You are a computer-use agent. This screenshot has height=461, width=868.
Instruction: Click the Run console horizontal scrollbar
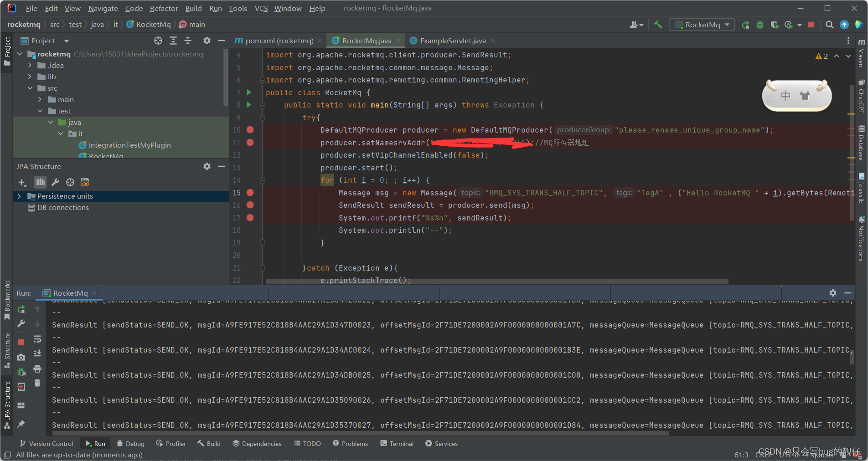click(x=360, y=433)
